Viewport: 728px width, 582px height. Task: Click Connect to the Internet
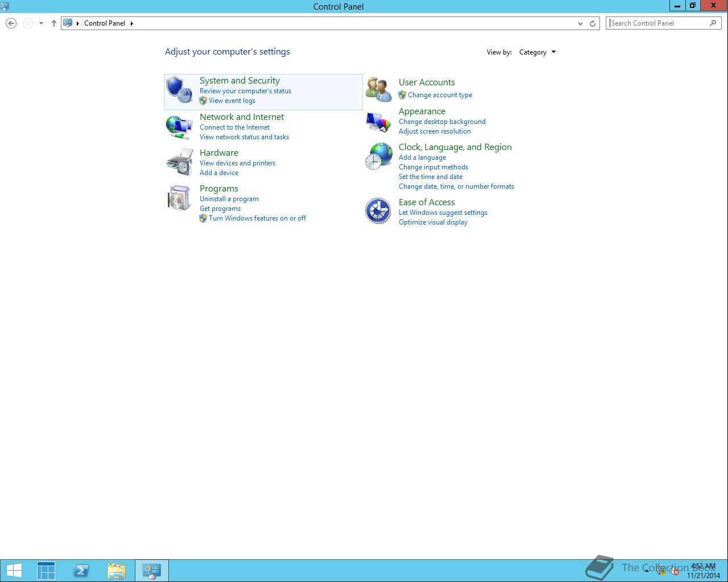(x=234, y=127)
